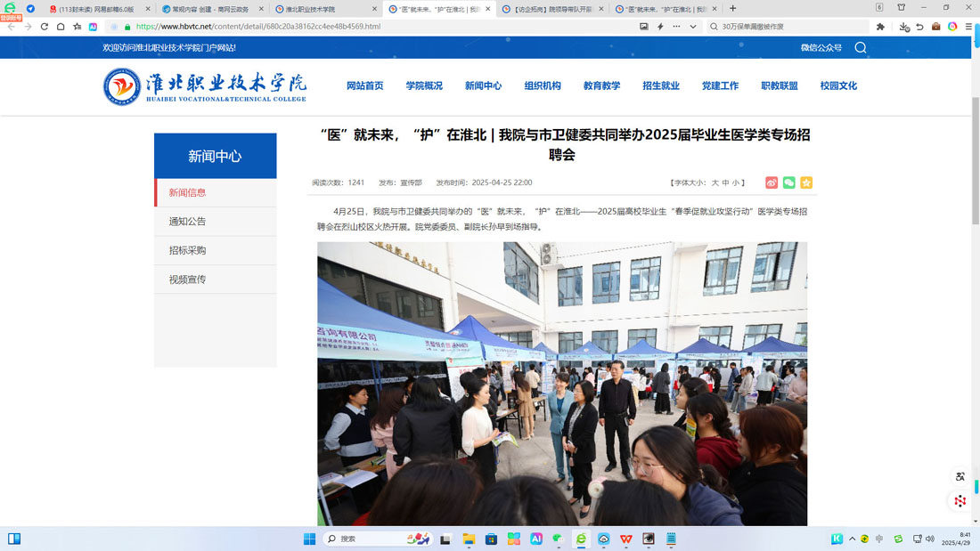980x551 pixels.
Task: Open the downloads icon in toolbar
Action: coord(903,26)
